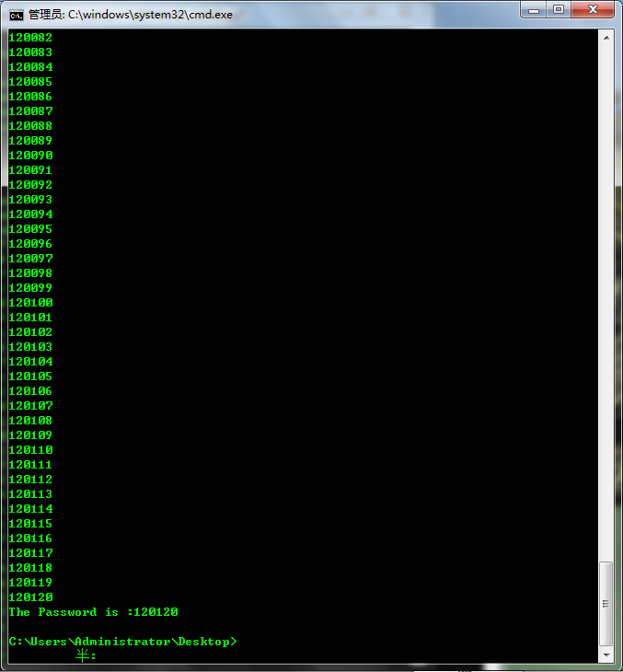
Task: Click output line 120094
Action: (x=30, y=214)
